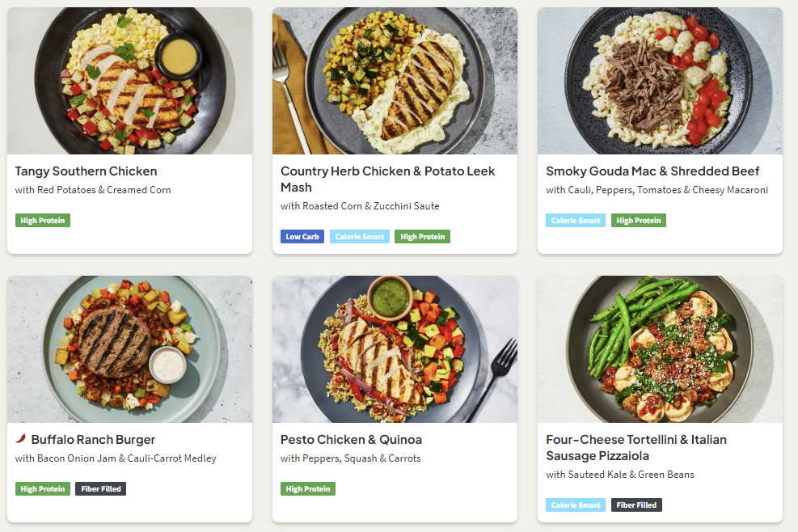Screen dimensions: 798x532
Task: Click High Protein tag on Pesto Chicken & Quinoa
Action: 308,489
